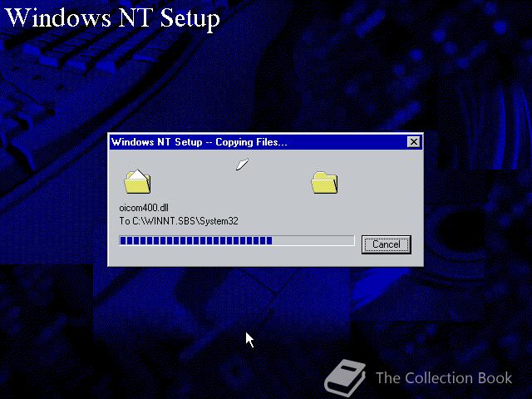Click the closed destination folder icon

pos(325,183)
